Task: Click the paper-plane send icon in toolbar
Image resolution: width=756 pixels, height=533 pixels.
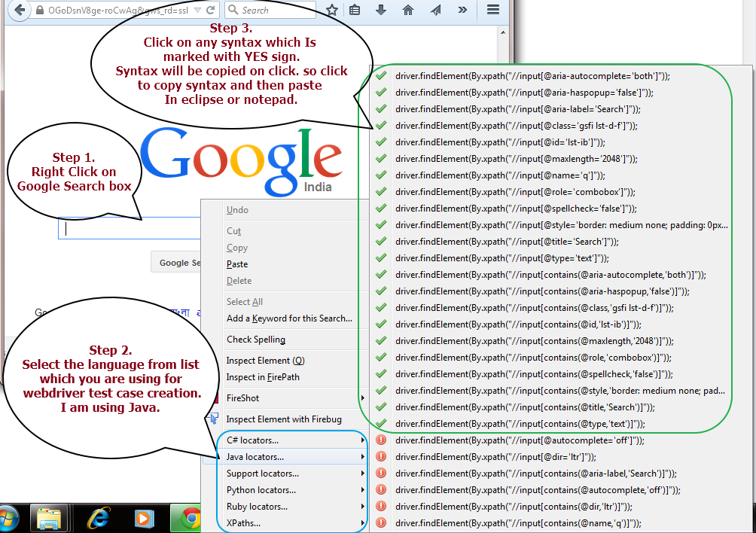Action: coord(435,10)
